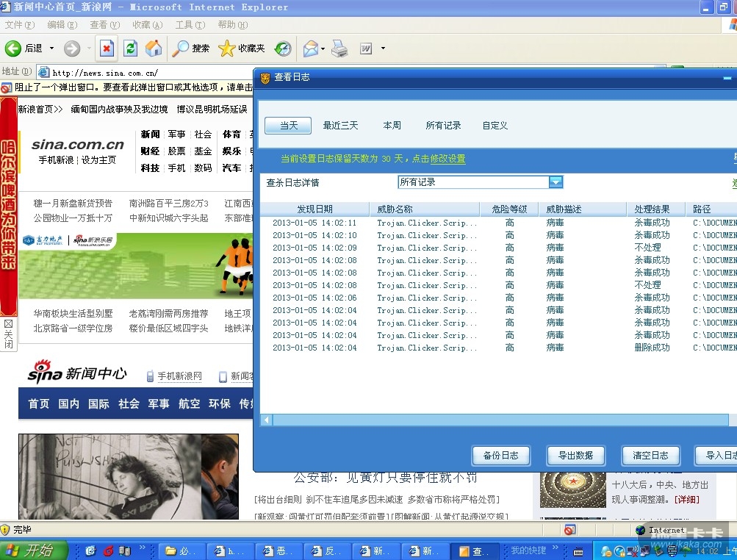Open the 收藏 menu

(x=147, y=25)
